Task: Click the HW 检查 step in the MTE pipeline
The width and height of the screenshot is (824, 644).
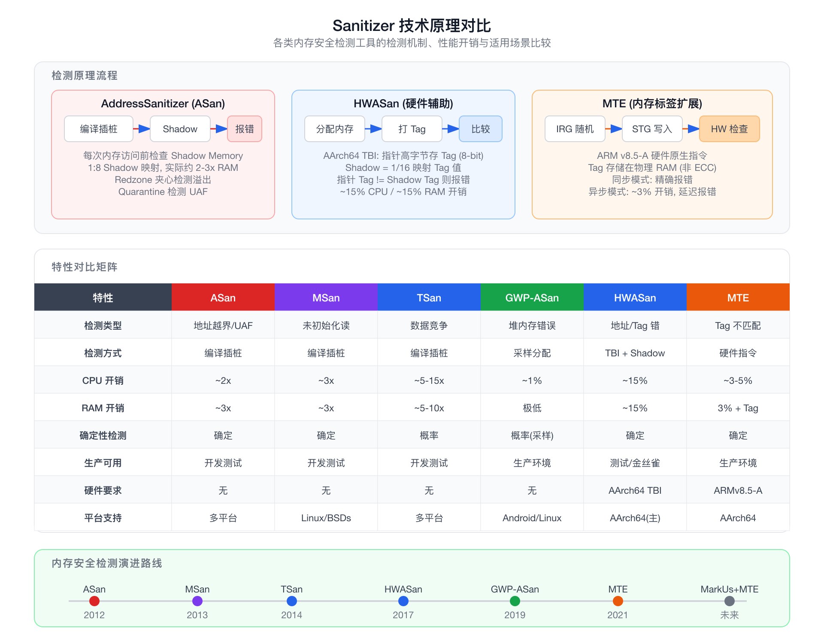Action: tap(730, 128)
